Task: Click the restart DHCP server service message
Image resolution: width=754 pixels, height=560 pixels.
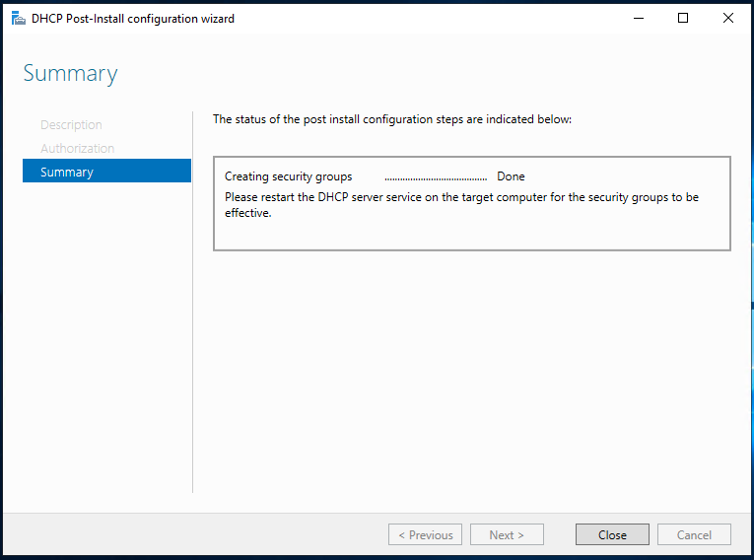Action: pyautogui.click(x=461, y=204)
